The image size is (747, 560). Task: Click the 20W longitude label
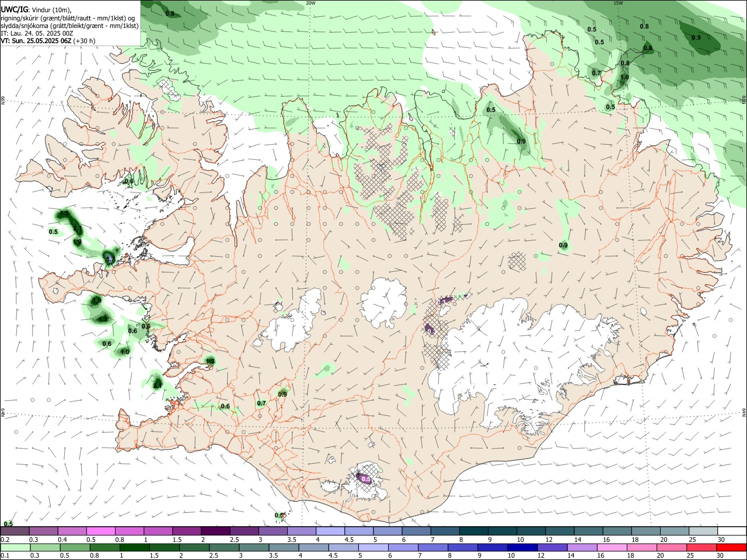tap(311, 3)
